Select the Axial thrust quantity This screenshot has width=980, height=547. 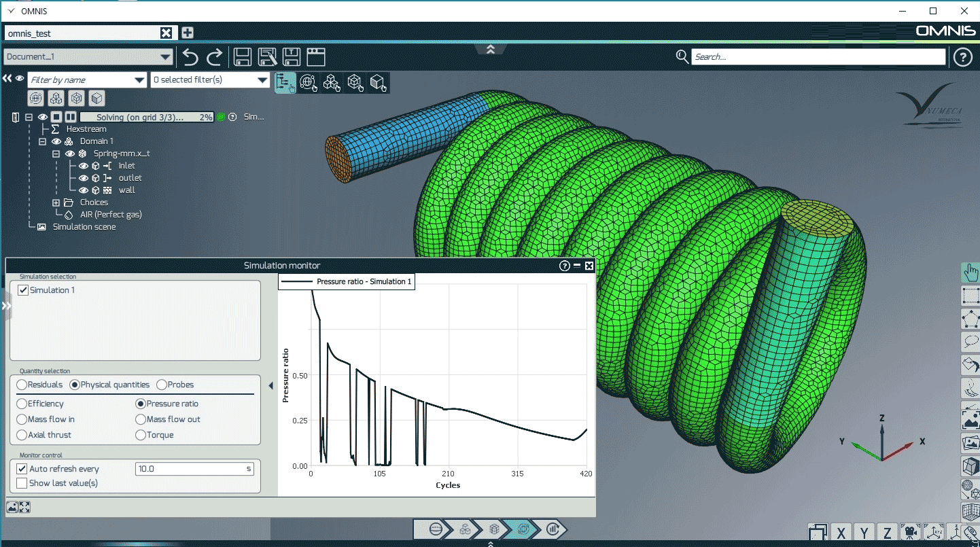[x=22, y=435]
